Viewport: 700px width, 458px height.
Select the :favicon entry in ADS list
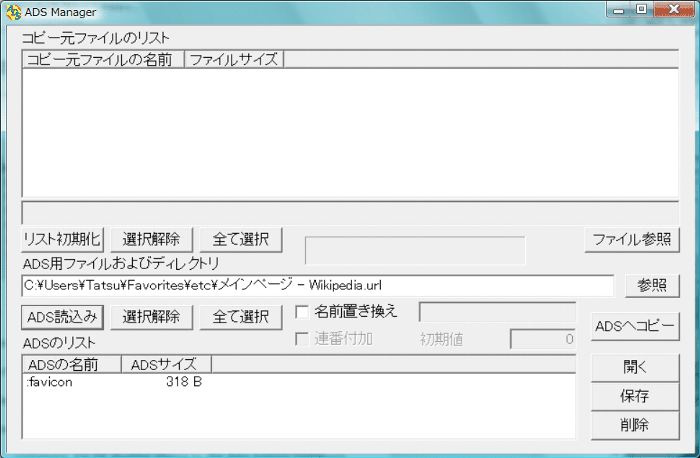click(x=49, y=382)
